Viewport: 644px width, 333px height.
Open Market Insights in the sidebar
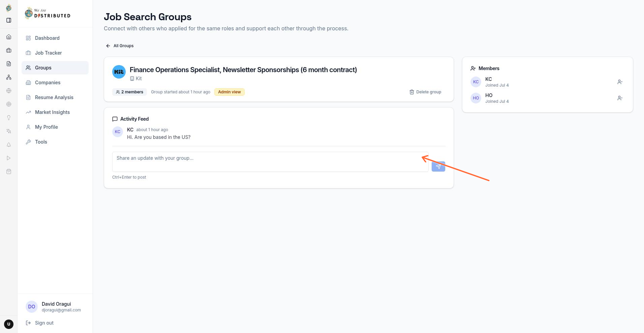[55, 112]
